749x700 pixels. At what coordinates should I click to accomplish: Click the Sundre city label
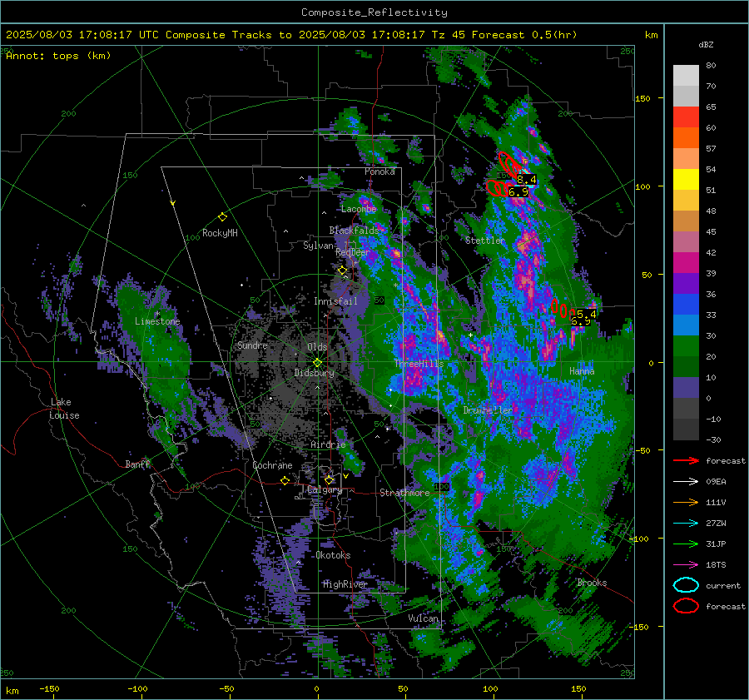(252, 345)
